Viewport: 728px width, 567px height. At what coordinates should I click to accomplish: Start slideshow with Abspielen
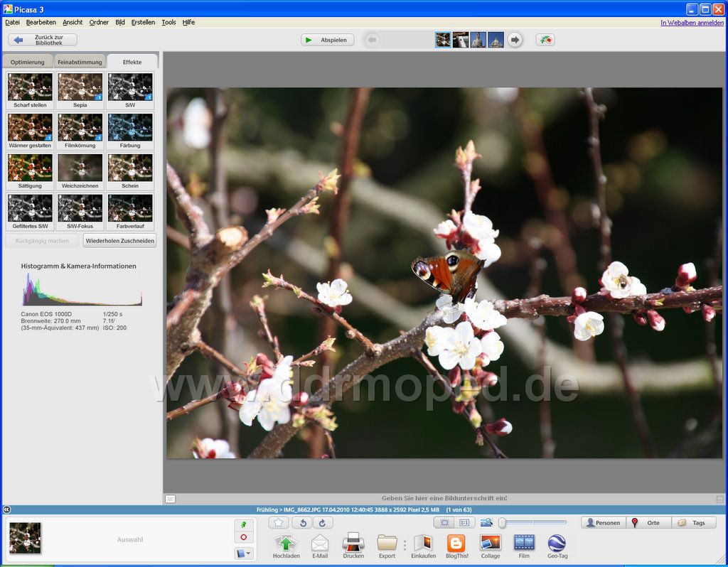(x=327, y=40)
